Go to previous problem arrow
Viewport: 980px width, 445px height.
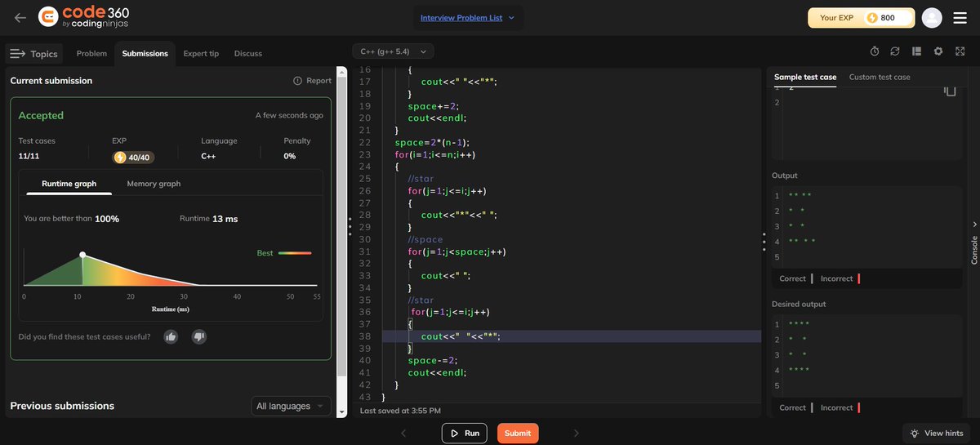point(403,433)
